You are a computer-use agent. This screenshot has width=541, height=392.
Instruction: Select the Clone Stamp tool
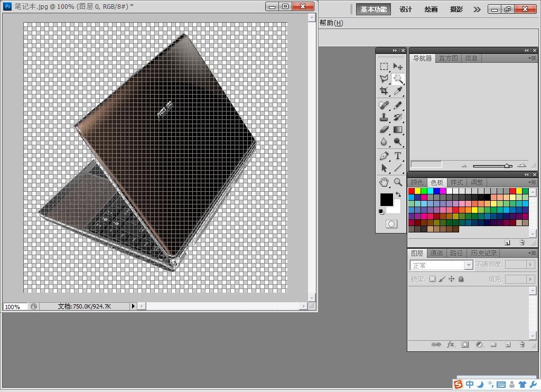384,117
